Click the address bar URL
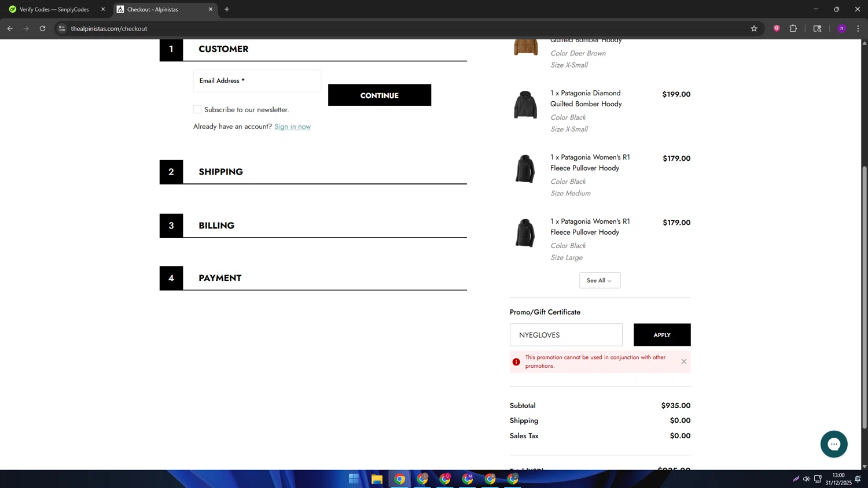The image size is (868, 488). coord(109,28)
